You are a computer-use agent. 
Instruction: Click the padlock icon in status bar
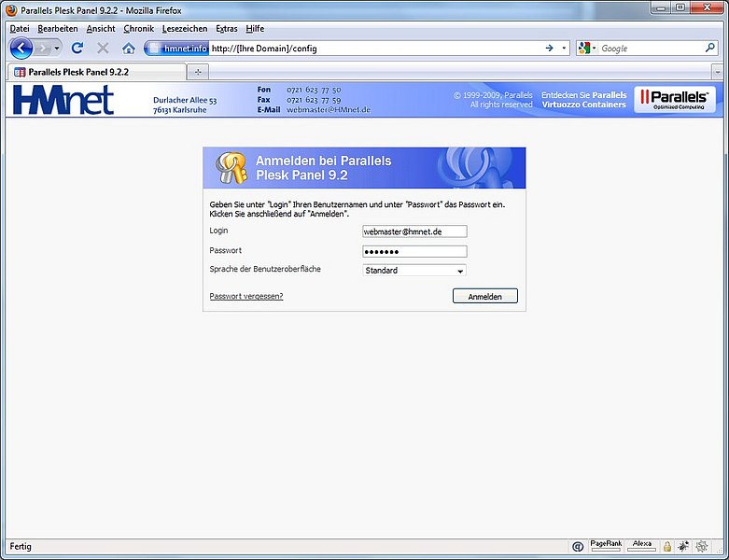(x=667, y=547)
